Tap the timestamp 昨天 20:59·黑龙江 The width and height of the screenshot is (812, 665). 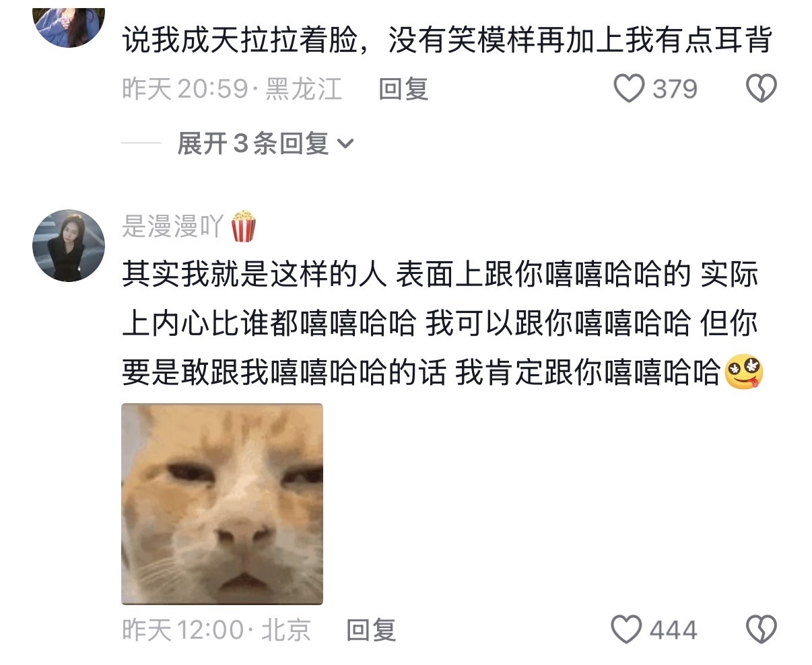pyautogui.click(x=232, y=89)
